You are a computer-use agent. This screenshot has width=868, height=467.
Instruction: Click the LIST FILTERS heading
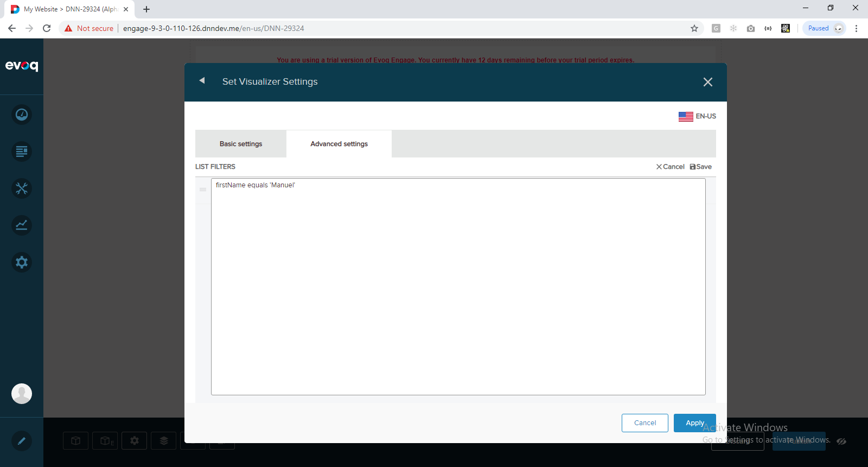pyautogui.click(x=215, y=167)
